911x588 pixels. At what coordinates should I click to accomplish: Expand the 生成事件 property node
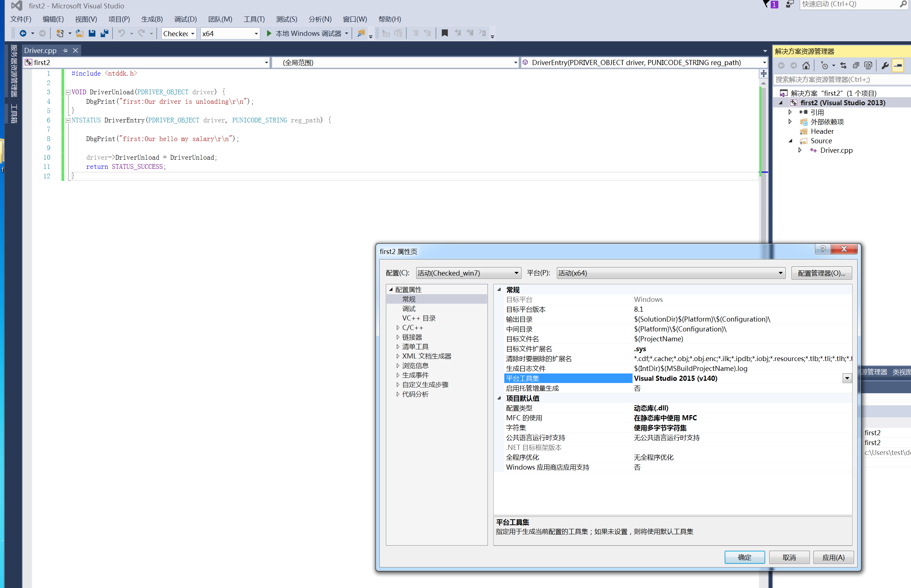pos(398,375)
